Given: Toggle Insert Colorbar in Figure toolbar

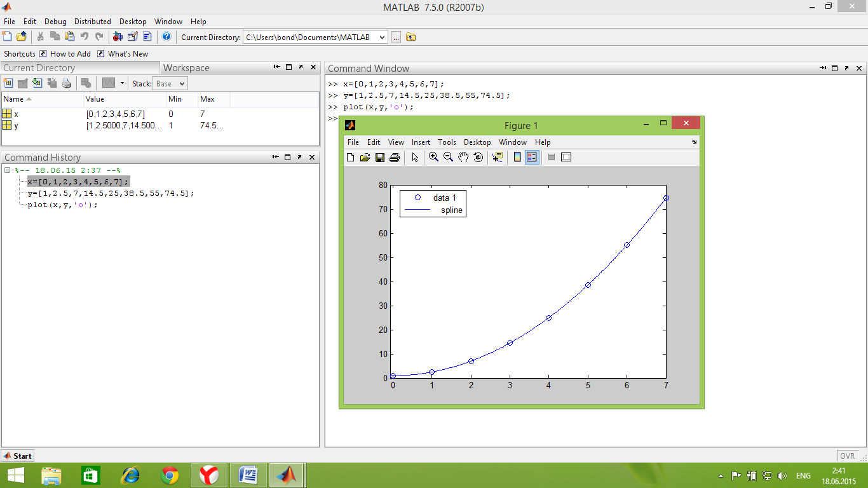Looking at the screenshot, I should 517,157.
